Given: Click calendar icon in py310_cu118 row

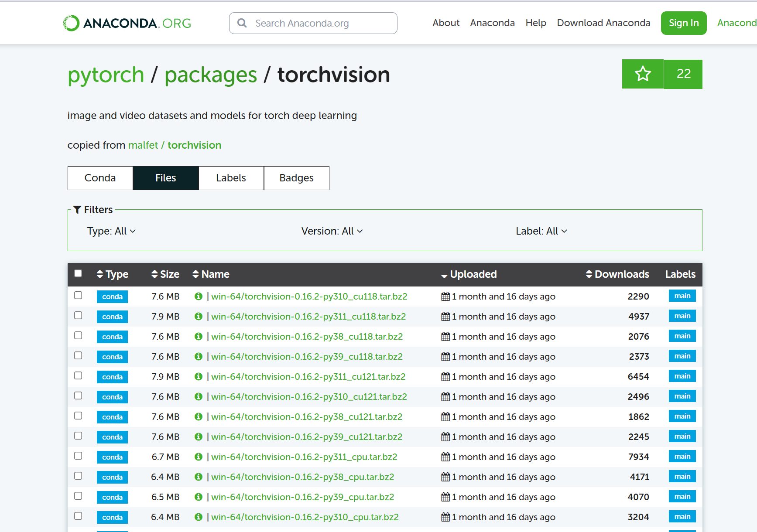Looking at the screenshot, I should pos(445,297).
